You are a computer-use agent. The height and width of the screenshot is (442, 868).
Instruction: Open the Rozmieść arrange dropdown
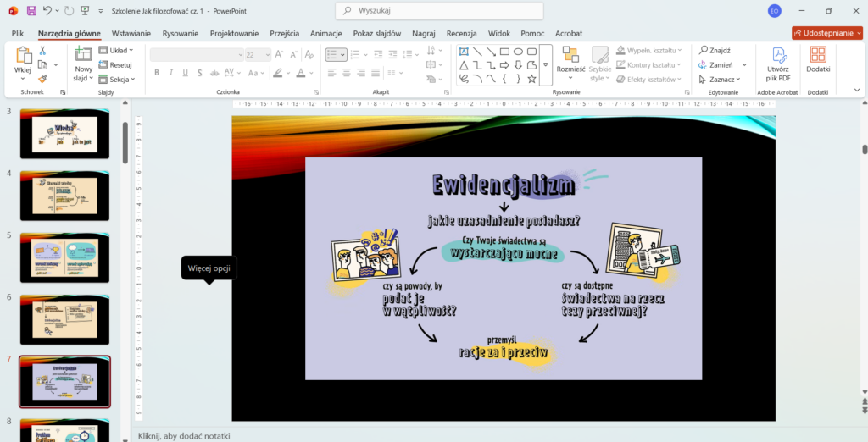570,64
